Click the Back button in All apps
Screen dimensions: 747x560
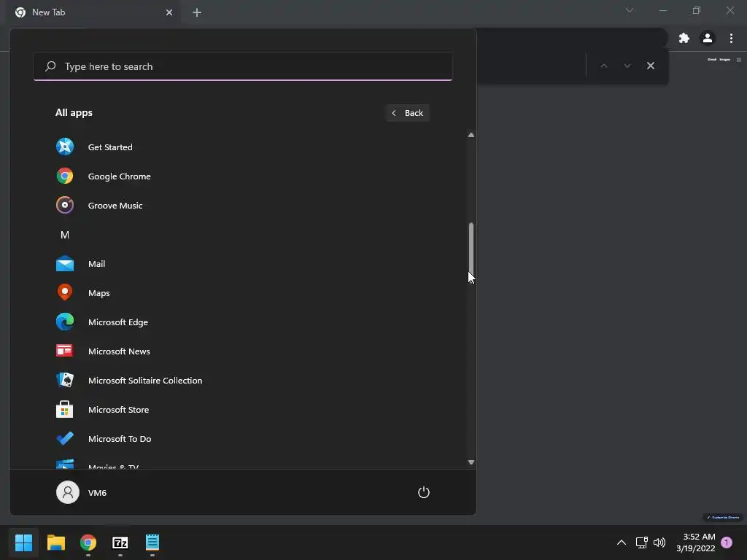pyautogui.click(x=407, y=113)
